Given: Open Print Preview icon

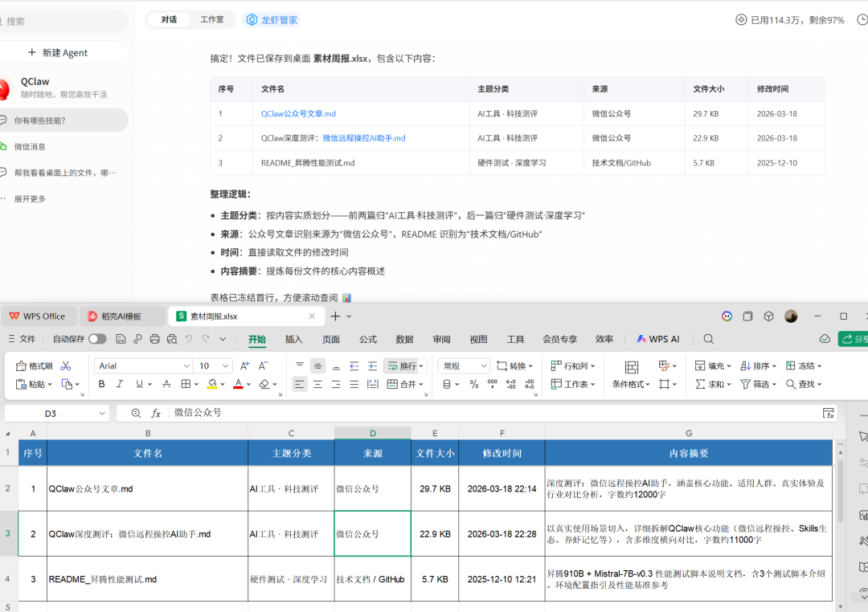Looking at the screenshot, I should 172,339.
